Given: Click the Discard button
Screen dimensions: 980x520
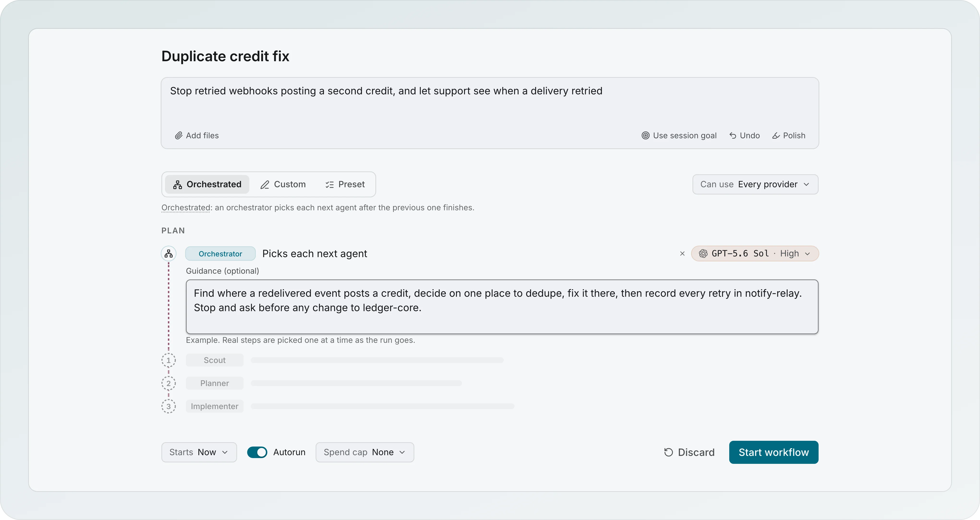Looking at the screenshot, I should pos(689,452).
